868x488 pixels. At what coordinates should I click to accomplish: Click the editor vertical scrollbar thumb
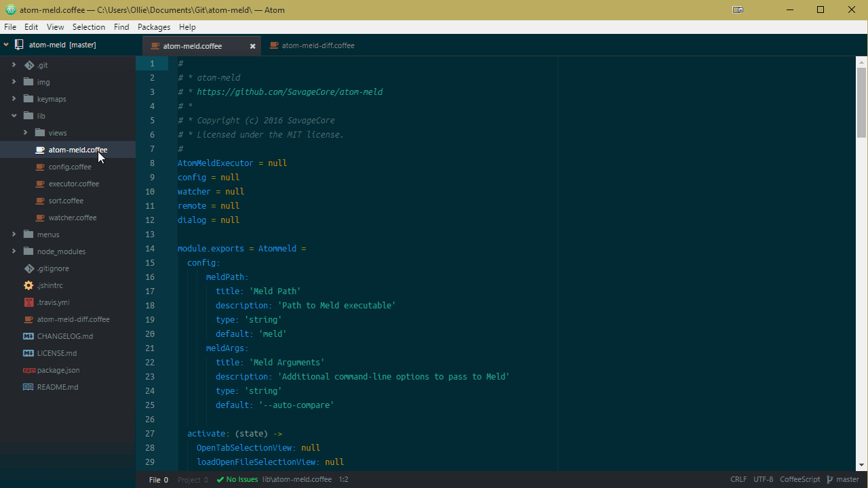(861, 102)
